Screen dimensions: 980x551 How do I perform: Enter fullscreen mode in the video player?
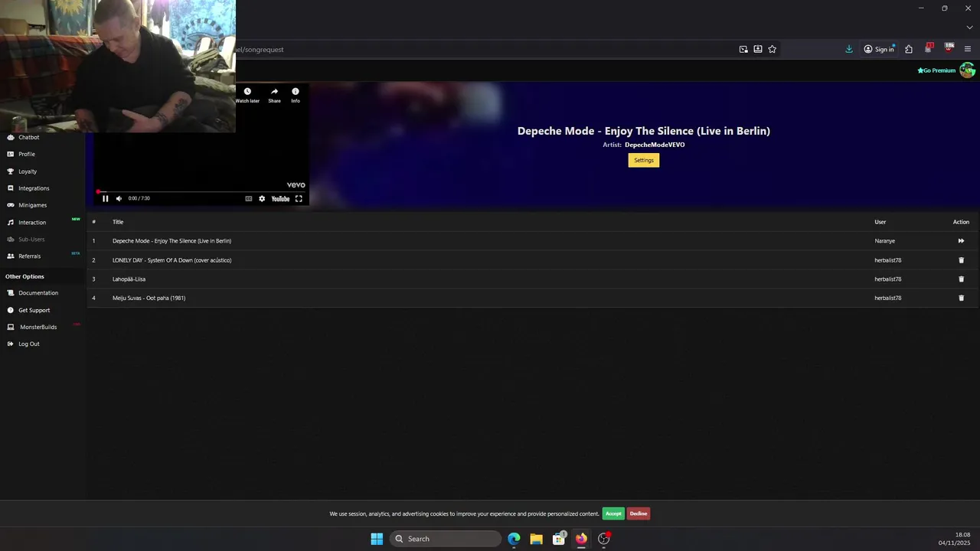click(x=299, y=198)
